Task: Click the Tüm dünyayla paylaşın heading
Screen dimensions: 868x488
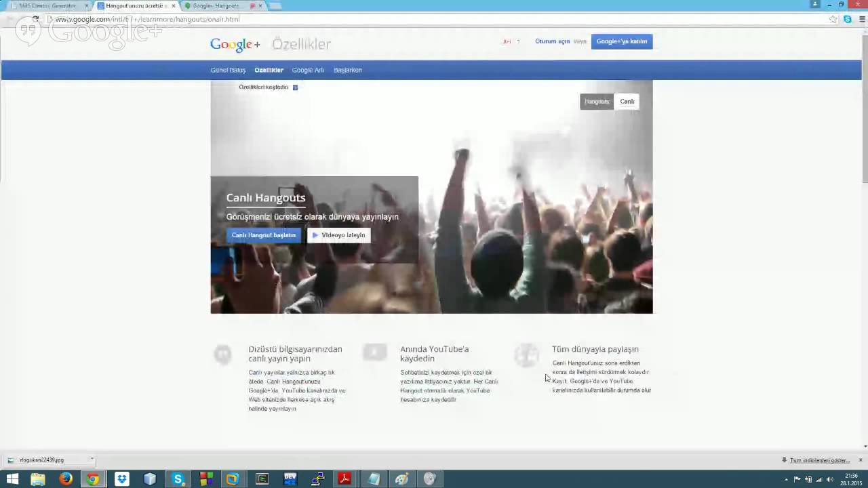Action: click(x=595, y=349)
